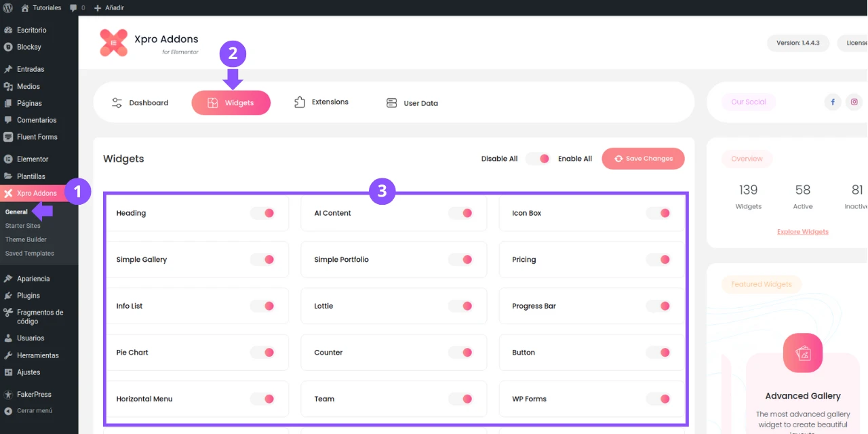Toggle the Heading widget switch
This screenshot has width=868, height=434.
click(262, 213)
